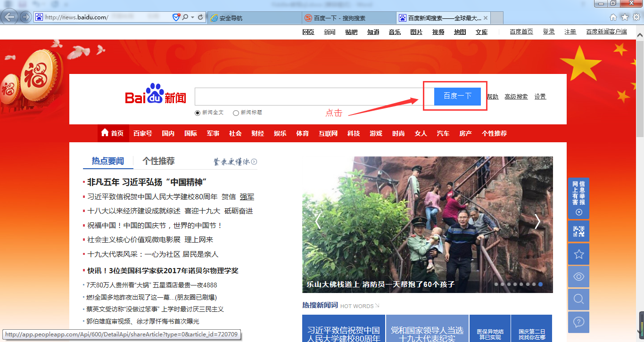Viewport: 644px width, 342px height.
Task: Click the magnifier search icon in address bar
Action: pyautogui.click(x=185, y=17)
